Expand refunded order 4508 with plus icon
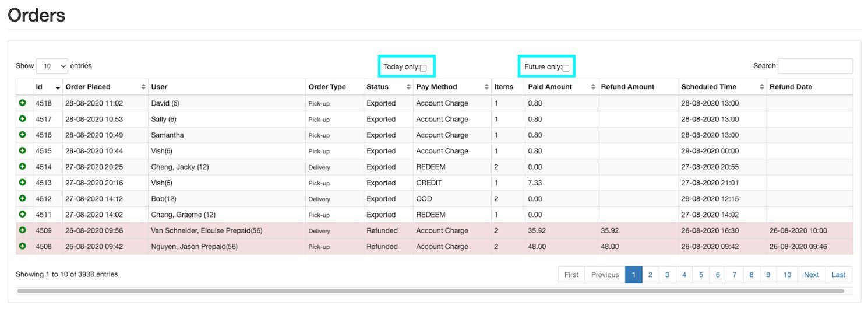The width and height of the screenshot is (868, 312). tap(22, 246)
